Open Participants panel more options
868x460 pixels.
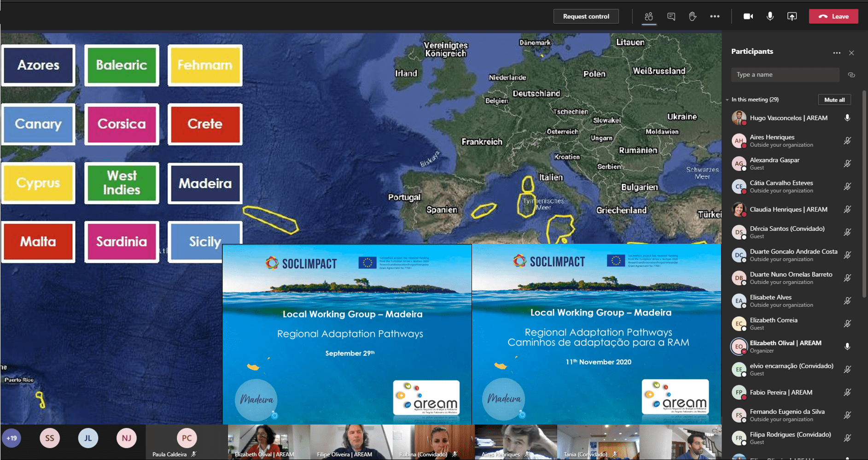click(x=836, y=53)
